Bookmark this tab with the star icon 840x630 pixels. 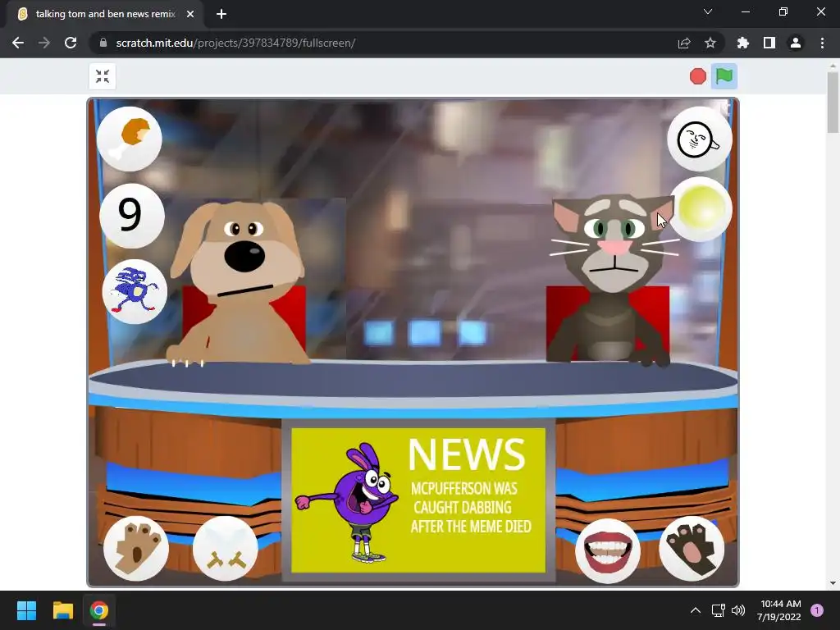710,43
